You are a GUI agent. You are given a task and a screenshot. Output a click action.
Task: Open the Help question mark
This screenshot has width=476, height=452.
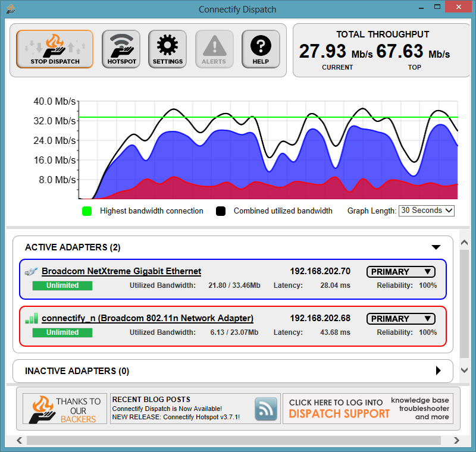[261, 49]
